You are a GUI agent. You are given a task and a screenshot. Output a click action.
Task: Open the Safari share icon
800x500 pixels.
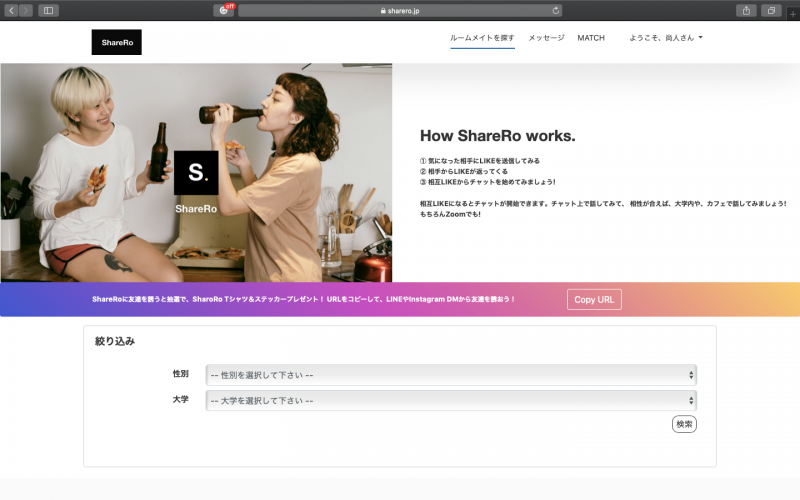click(x=747, y=10)
